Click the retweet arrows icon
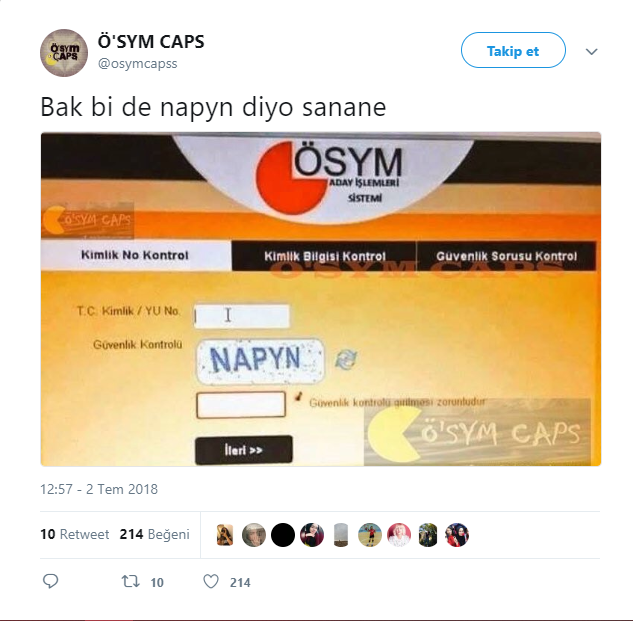This screenshot has height=621, width=633. click(x=131, y=581)
